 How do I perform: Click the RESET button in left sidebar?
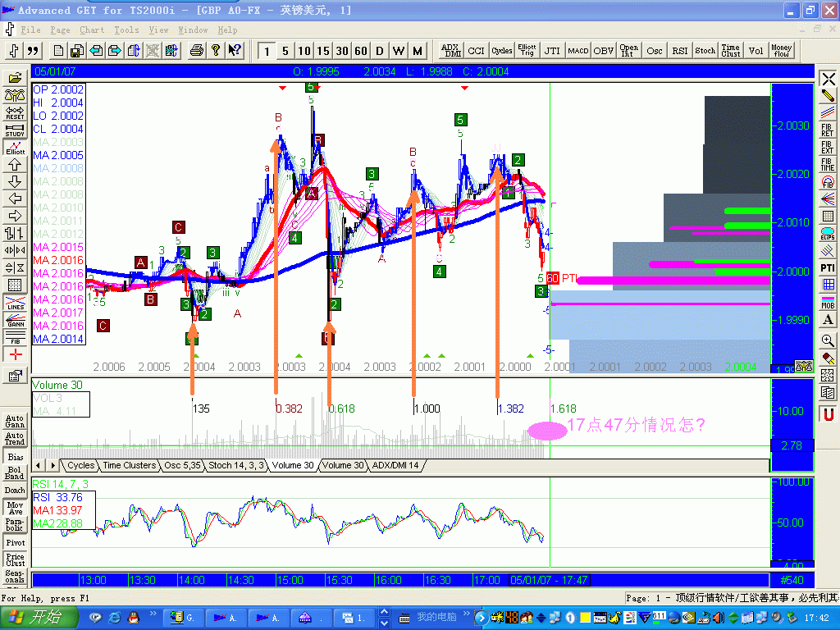(x=15, y=113)
